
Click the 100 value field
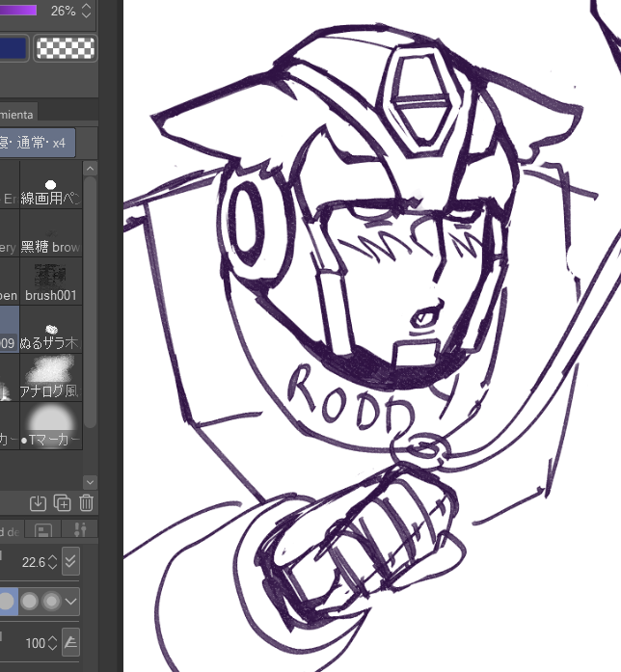point(35,643)
